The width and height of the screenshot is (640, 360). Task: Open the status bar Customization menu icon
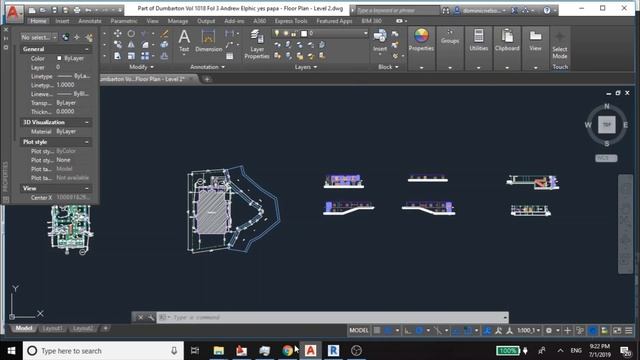click(629, 330)
